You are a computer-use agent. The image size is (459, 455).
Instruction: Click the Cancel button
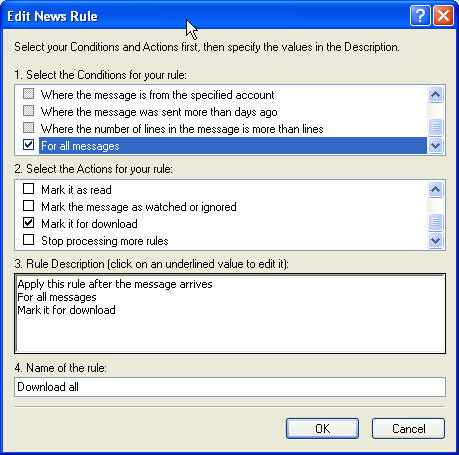[408, 428]
